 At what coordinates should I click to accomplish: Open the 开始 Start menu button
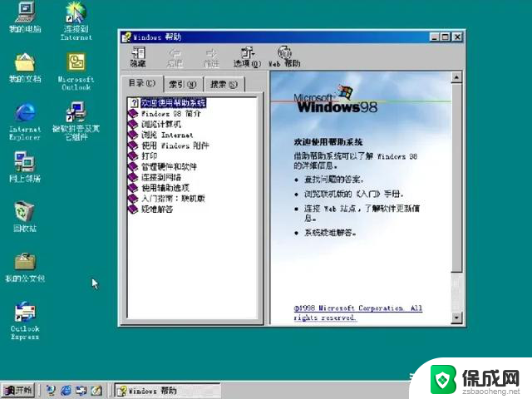(18, 391)
